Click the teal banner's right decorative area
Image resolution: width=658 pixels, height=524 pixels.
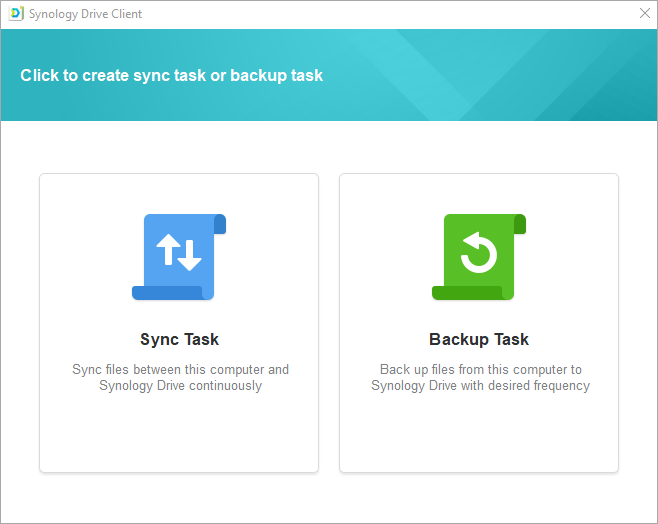tap(560, 75)
